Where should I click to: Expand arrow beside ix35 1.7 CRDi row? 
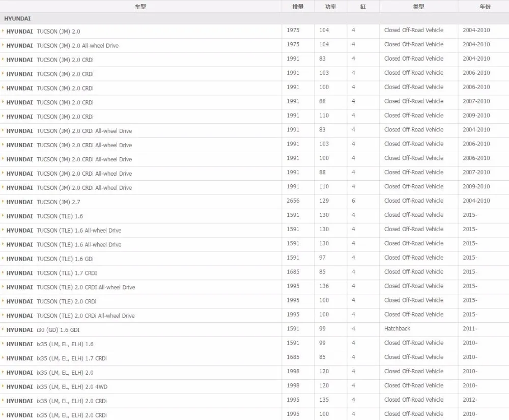tap(3, 358)
